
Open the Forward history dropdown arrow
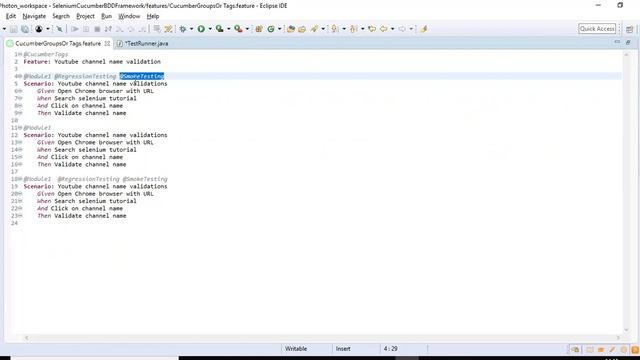coord(411,29)
